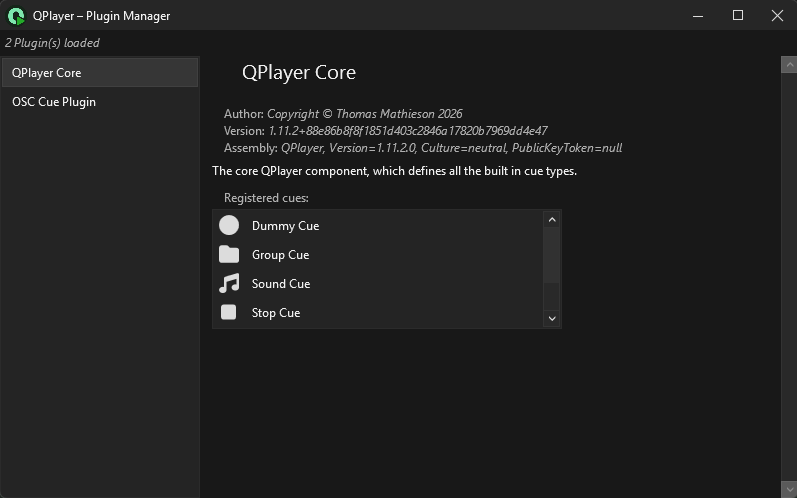The width and height of the screenshot is (797, 498).
Task: Click the QPlayer Core heading text
Action: (299, 72)
